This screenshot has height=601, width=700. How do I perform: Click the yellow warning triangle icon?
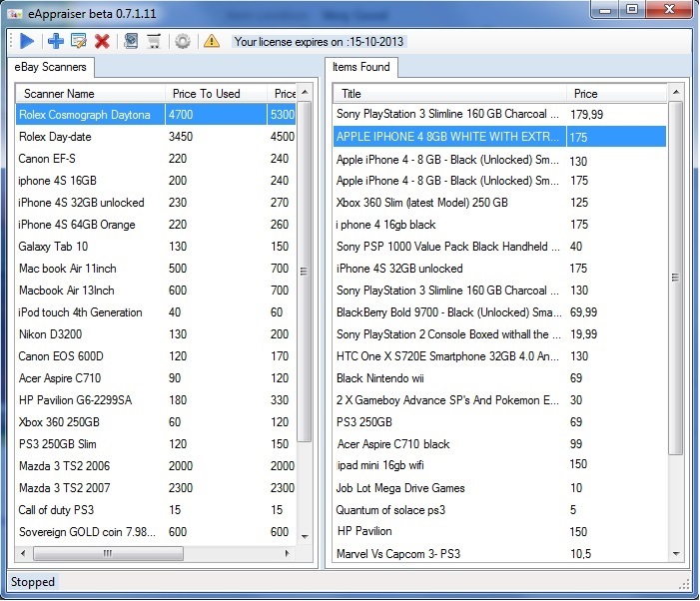(211, 42)
